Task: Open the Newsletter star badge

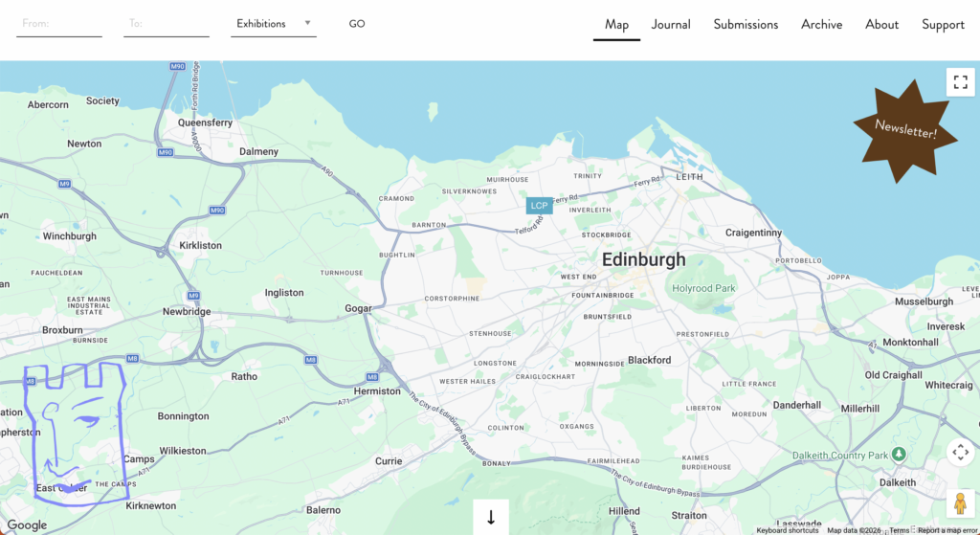Action: point(905,130)
